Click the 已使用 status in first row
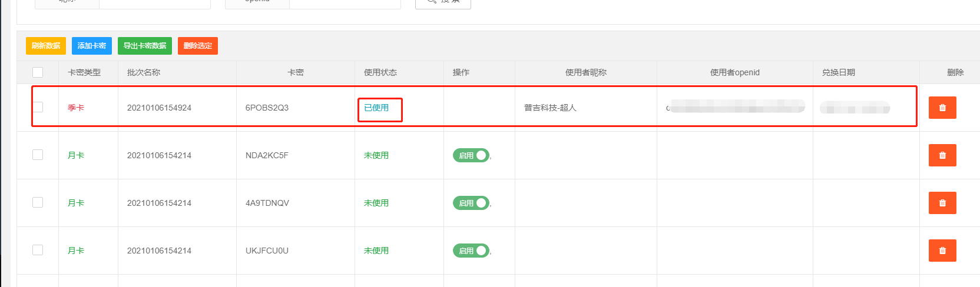The height and width of the screenshot is (287, 980). (x=376, y=108)
